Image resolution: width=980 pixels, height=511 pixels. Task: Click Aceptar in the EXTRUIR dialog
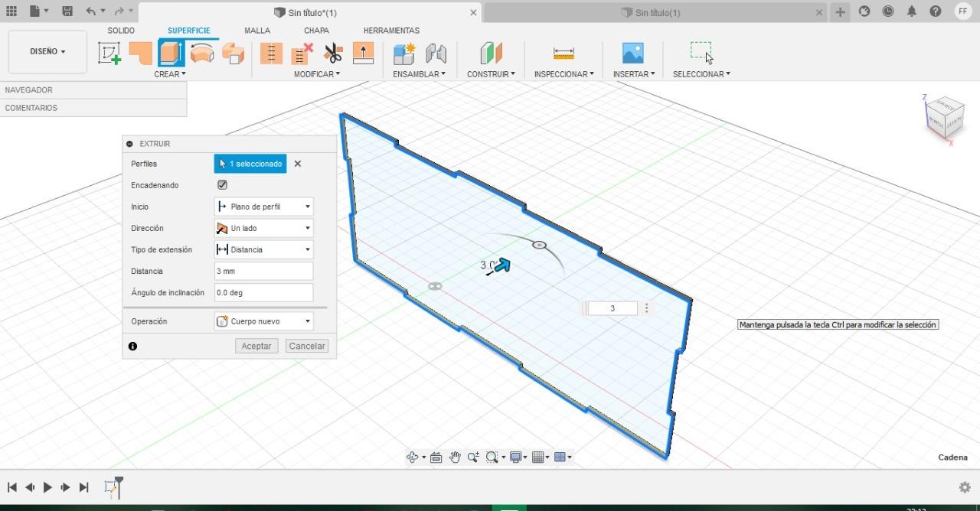[256, 346]
